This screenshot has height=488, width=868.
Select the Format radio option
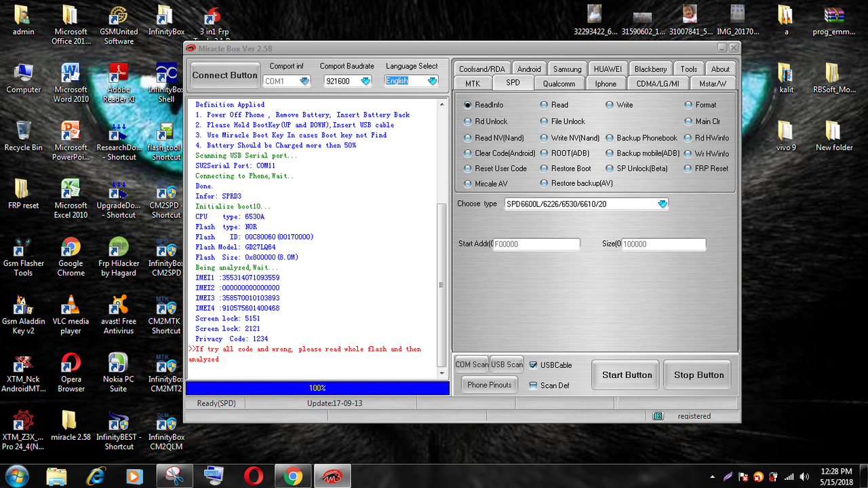(x=688, y=105)
